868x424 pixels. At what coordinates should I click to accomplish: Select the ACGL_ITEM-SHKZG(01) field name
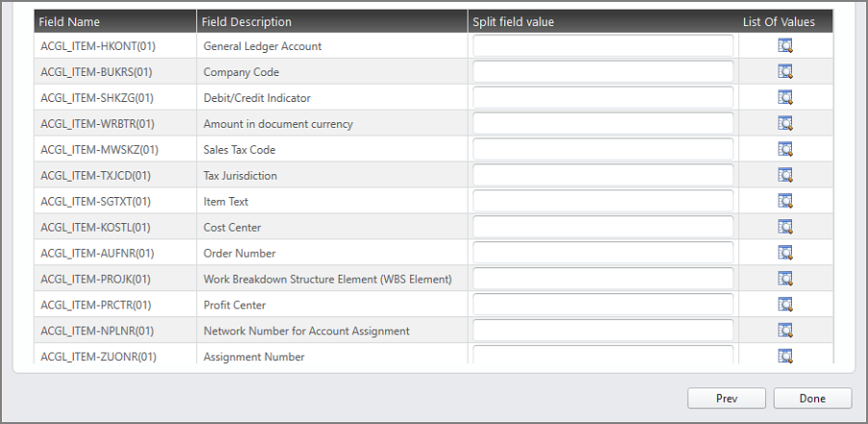97,98
